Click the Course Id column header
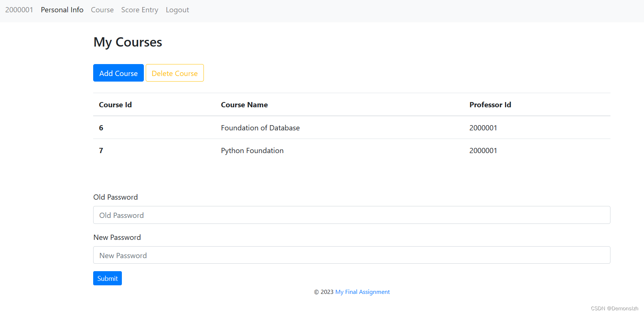Viewport: 644px width, 314px height. [115, 105]
